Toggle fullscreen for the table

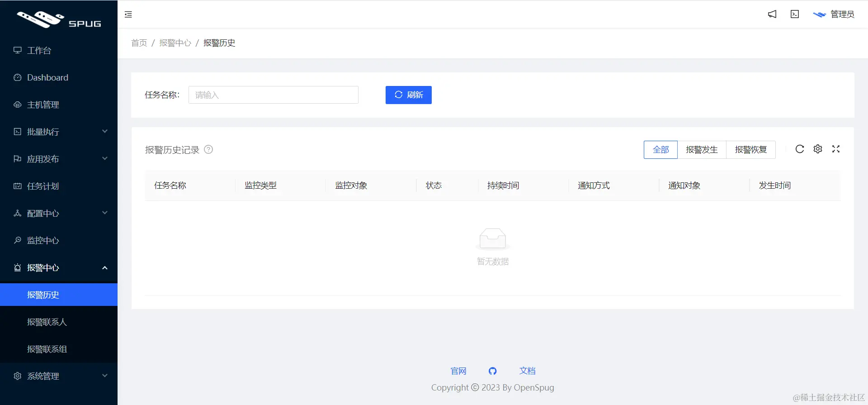[x=836, y=149]
